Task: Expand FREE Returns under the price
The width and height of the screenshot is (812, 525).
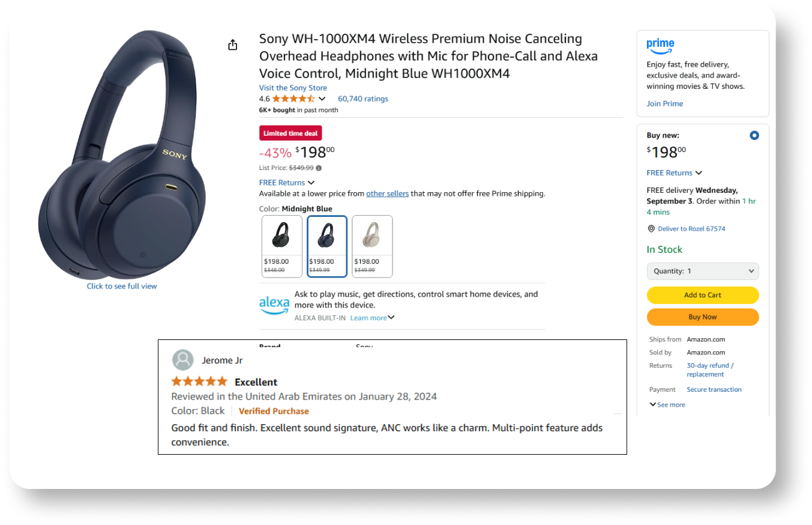Action: pyautogui.click(x=287, y=183)
